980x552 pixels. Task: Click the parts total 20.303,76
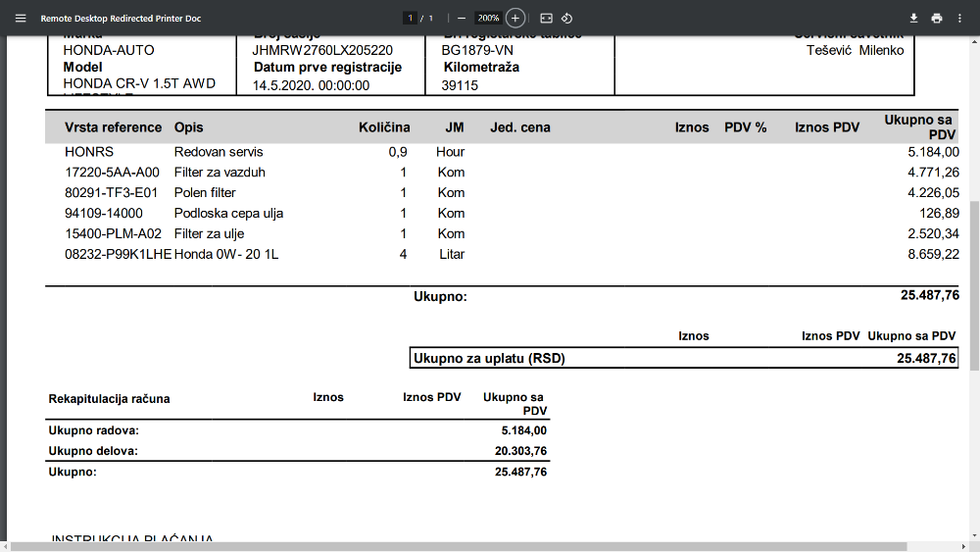(x=520, y=451)
